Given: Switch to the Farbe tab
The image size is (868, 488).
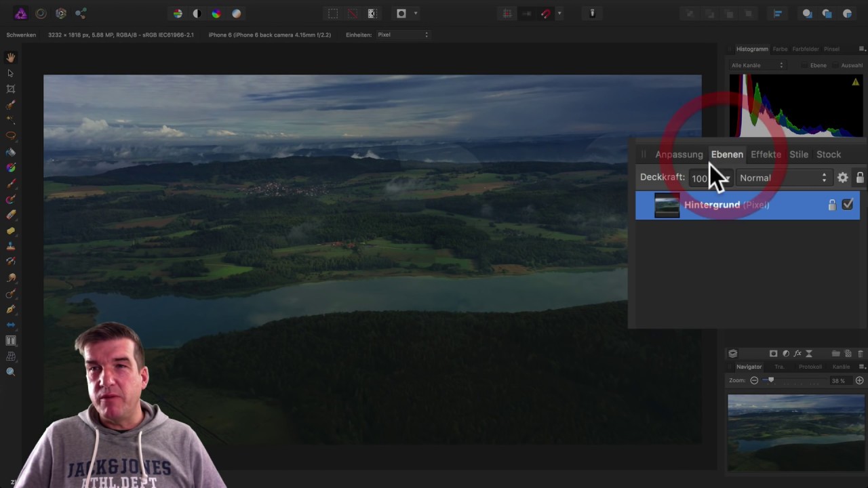Looking at the screenshot, I should pyautogui.click(x=781, y=49).
